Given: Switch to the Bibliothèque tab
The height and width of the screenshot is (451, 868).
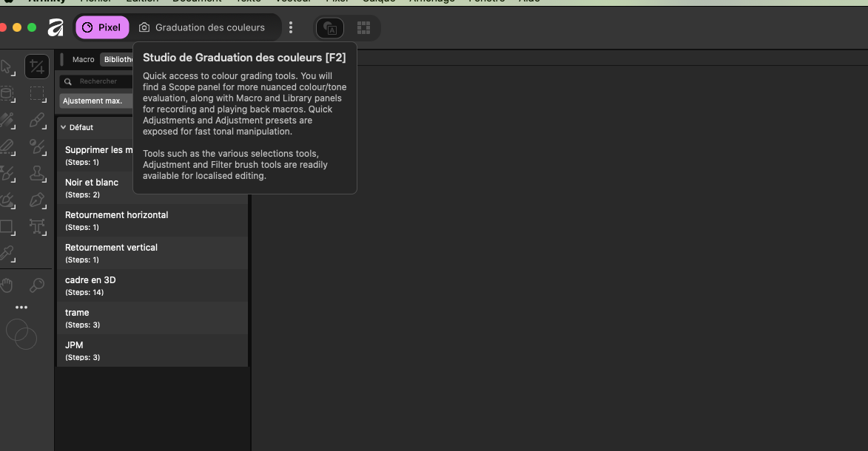Looking at the screenshot, I should [x=118, y=59].
